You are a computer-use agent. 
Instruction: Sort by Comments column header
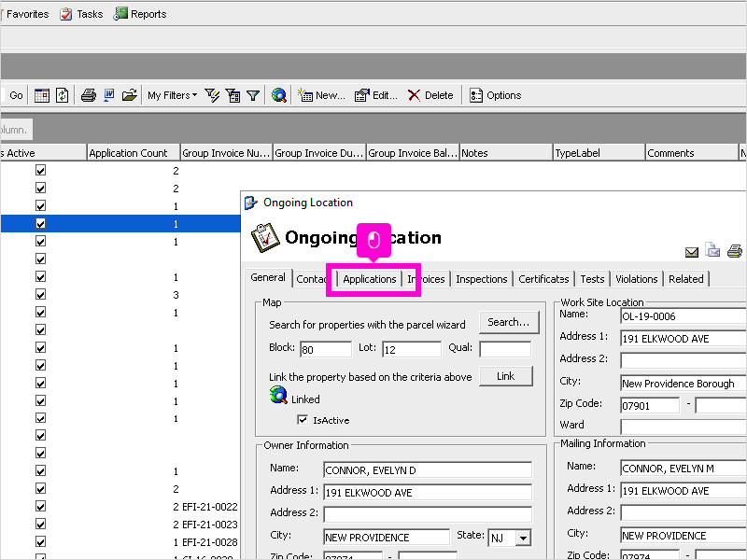point(692,153)
